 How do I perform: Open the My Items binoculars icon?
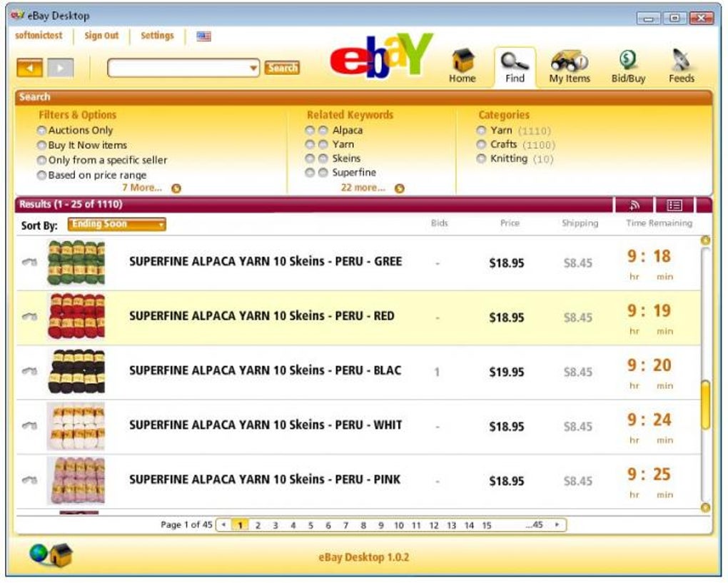pyautogui.click(x=570, y=61)
